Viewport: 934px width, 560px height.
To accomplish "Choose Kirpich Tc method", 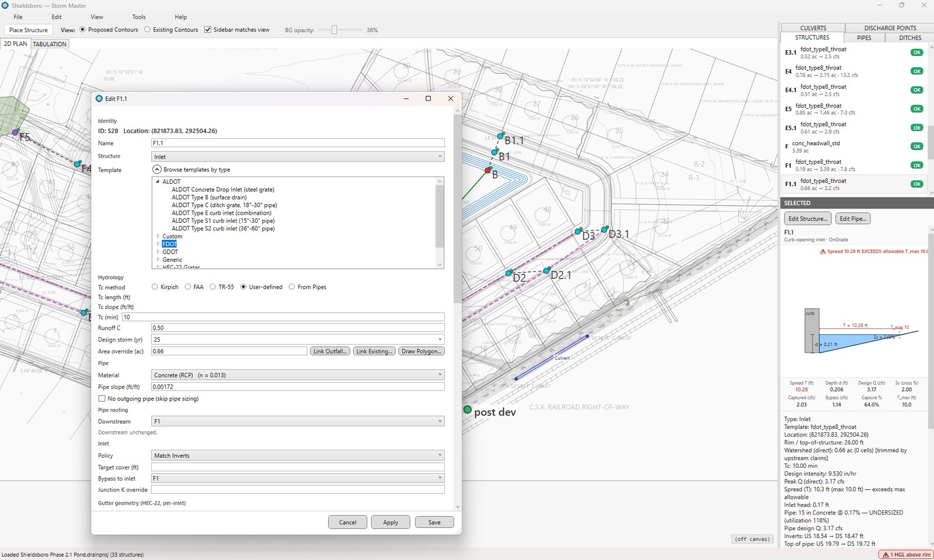I will (x=155, y=287).
